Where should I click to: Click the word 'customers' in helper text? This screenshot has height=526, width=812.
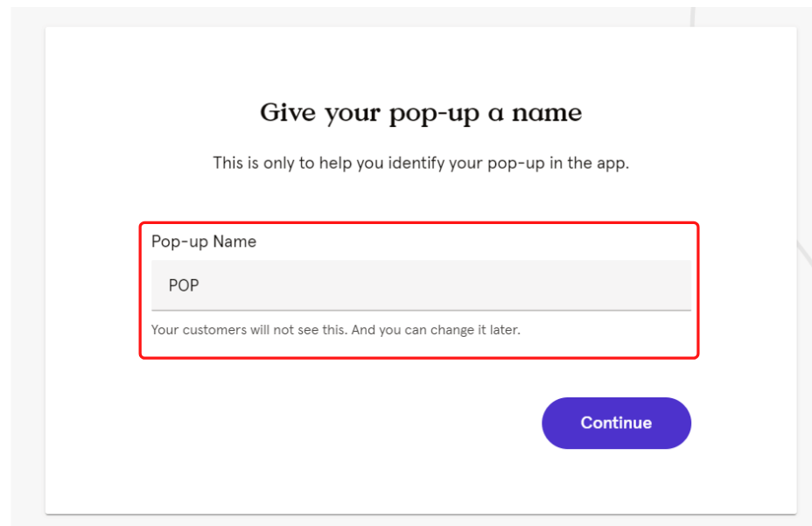[215, 330]
